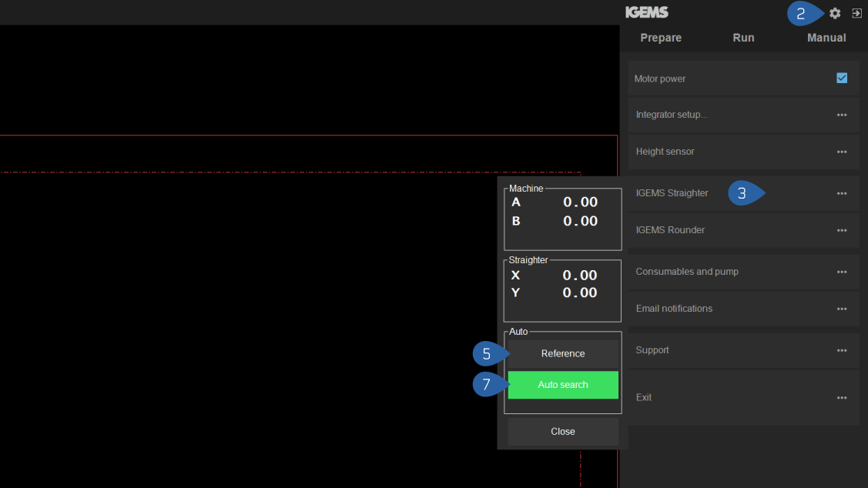Viewport: 868px width, 488px height.
Task: Open Email notifications three-dot menu
Action: click(x=841, y=309)
